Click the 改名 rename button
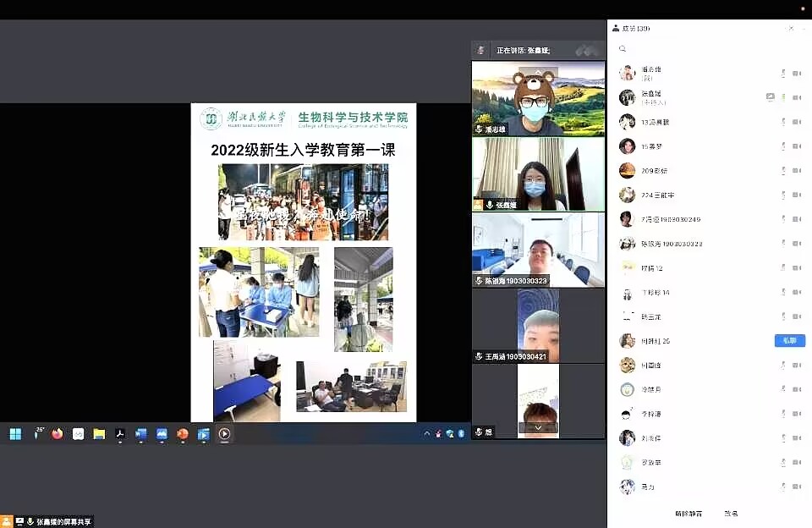 (x=731, y=514)
